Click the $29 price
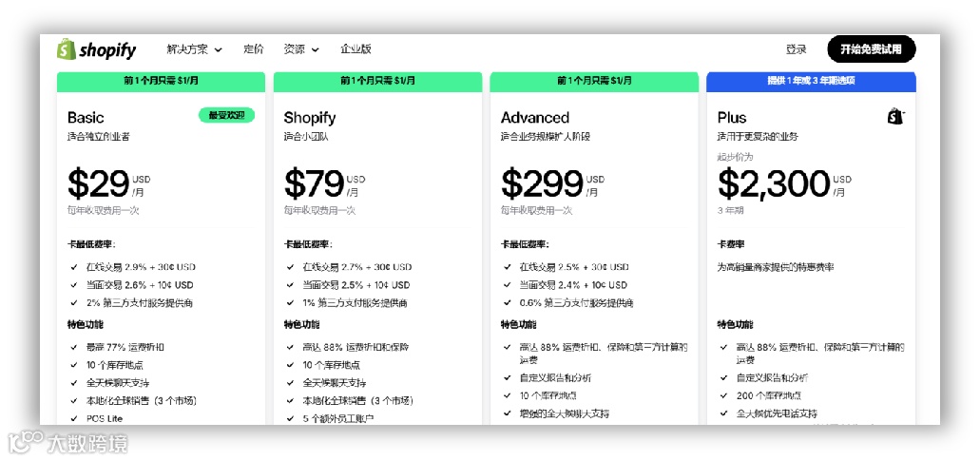 coord(98,183)
